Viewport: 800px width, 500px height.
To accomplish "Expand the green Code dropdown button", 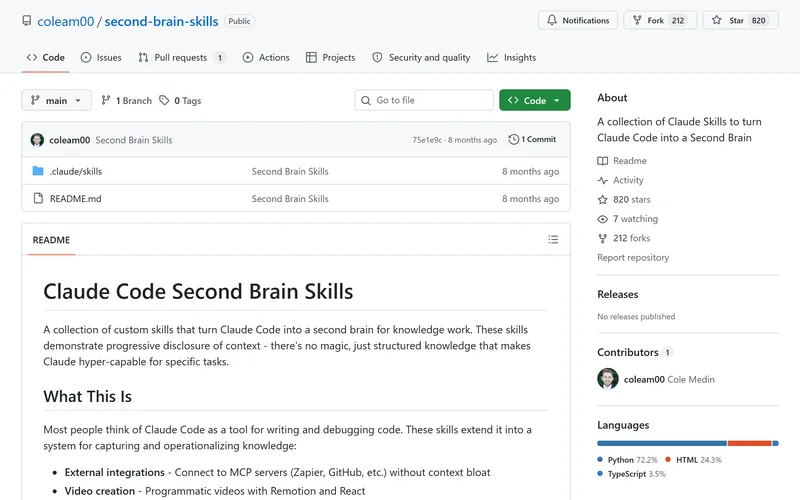I will pos(535,101).
